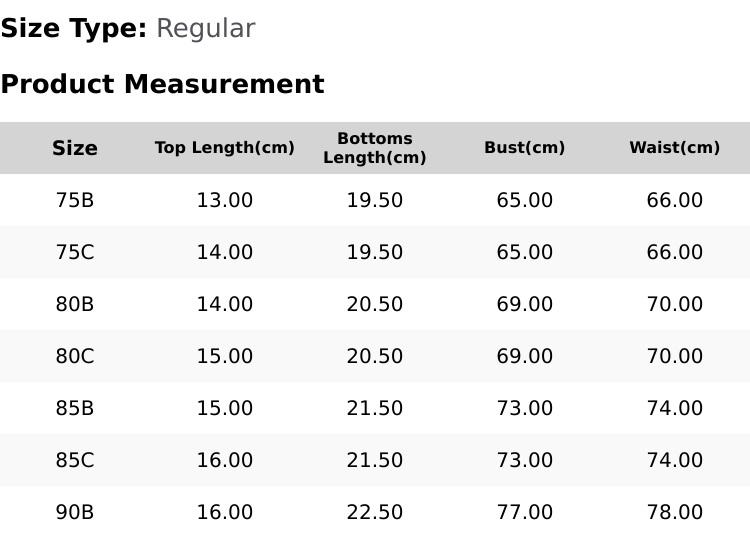Select the 75C size row label
The width and height of the screenshot is (750, 538).
75,252
